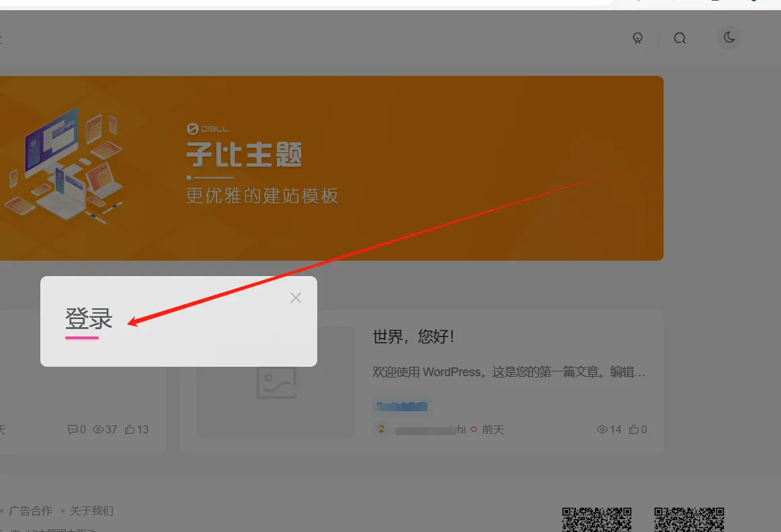Toggle dark mode with the moon icon
781x532 pixels.
729,38
